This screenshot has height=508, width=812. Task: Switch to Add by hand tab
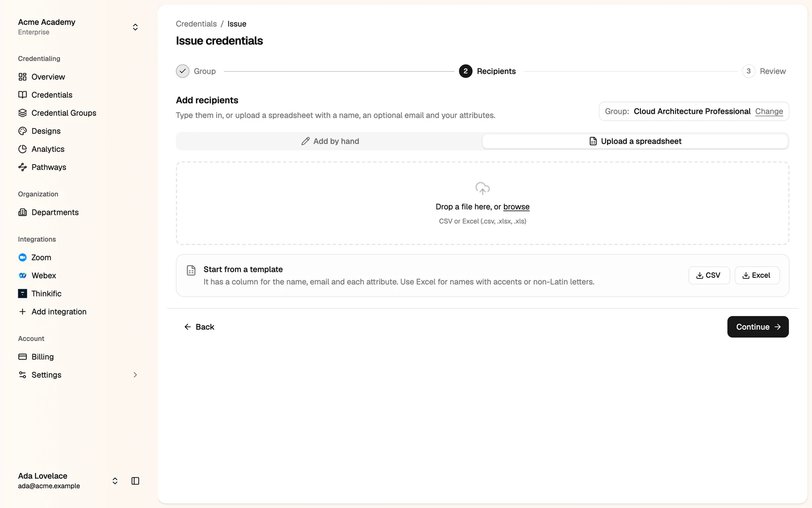330,141
